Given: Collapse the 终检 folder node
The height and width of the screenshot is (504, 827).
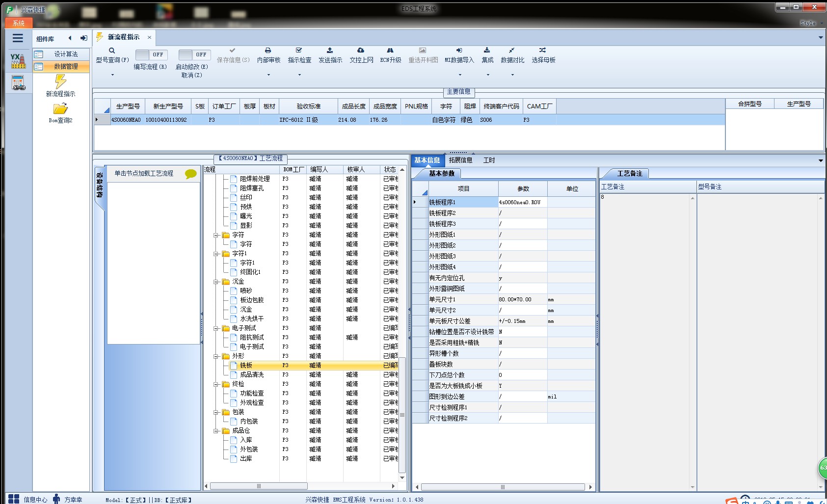Looking at the screenshot, I should pyautogui.click(x=216, y=384).
